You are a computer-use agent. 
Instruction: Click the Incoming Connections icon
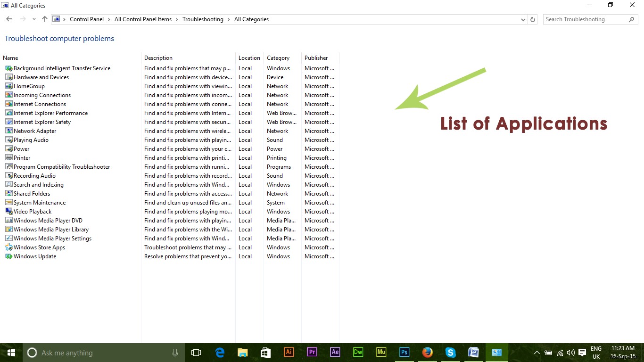pyautogui.click(x=8, y=95)
